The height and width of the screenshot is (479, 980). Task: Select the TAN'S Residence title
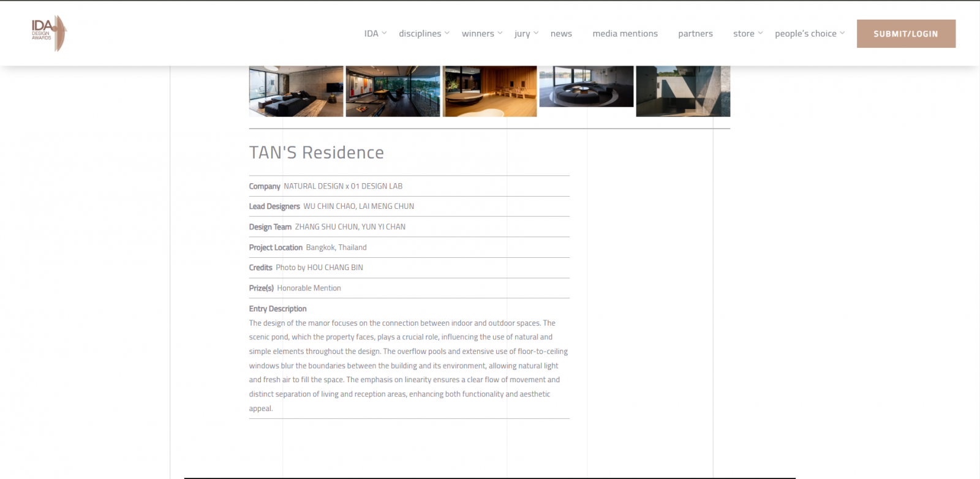pos(316,153)
